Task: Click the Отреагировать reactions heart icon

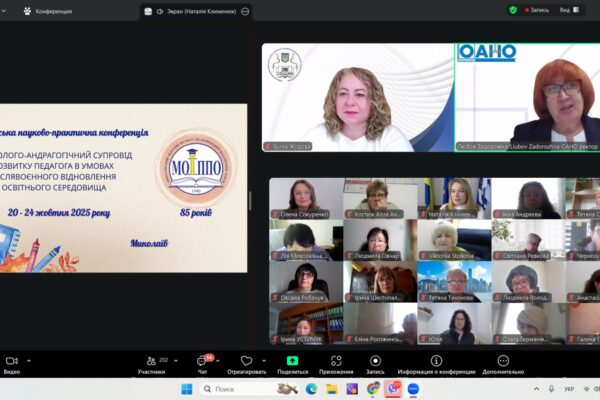Action: click(246, 361)
